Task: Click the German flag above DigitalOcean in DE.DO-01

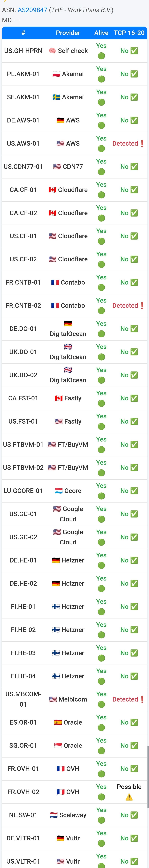Action: [68, 323]
